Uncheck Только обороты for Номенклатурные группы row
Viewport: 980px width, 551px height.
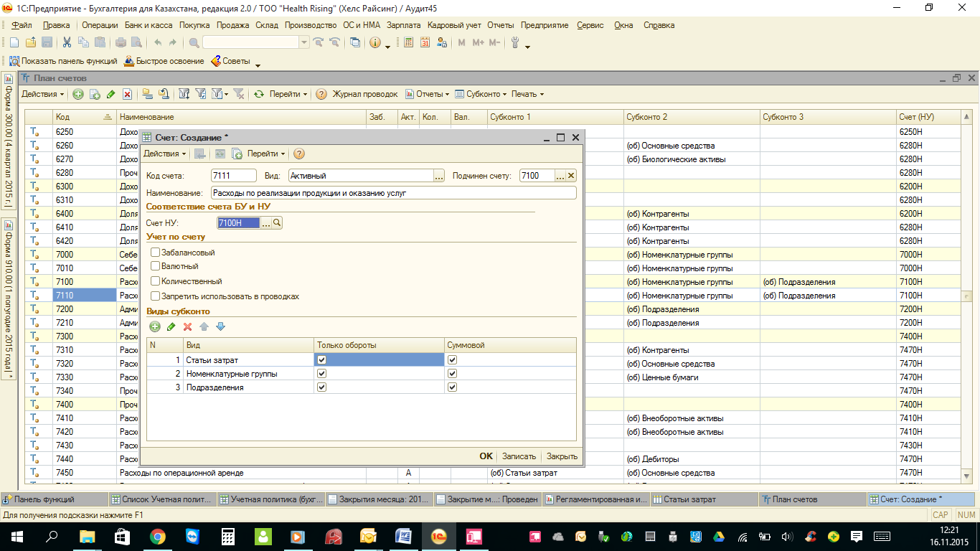[321, 374]
